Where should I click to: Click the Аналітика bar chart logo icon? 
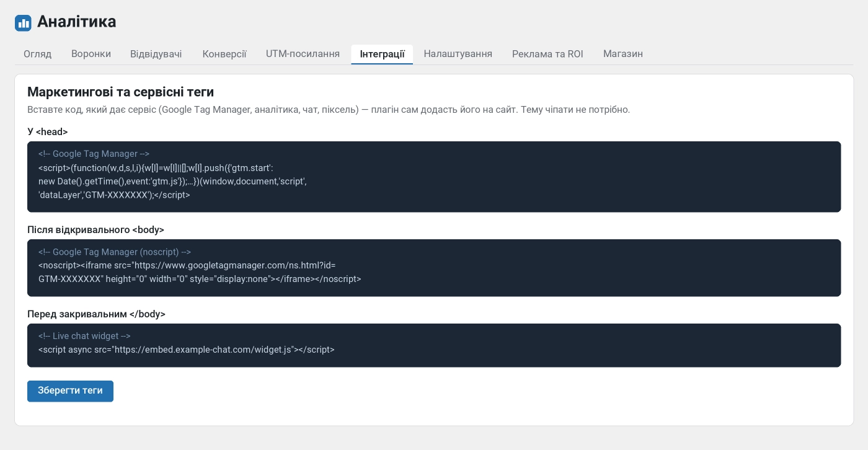click(x=23, y=23)
